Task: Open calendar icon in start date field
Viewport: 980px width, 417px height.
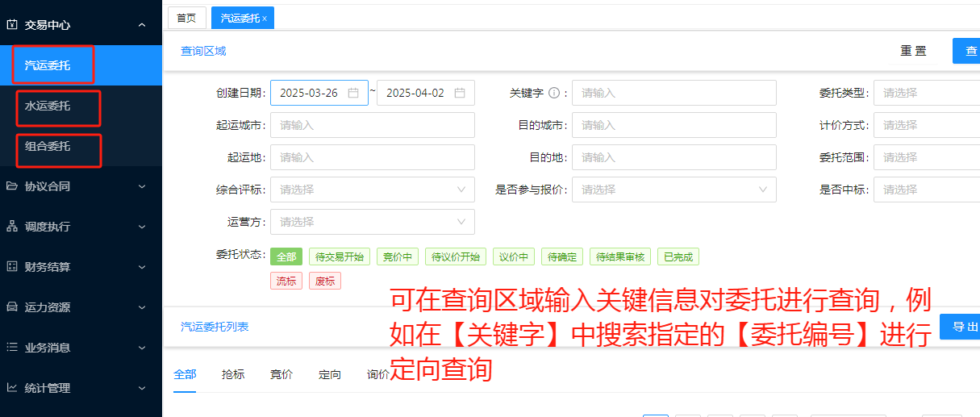Action: click(353, 93)
